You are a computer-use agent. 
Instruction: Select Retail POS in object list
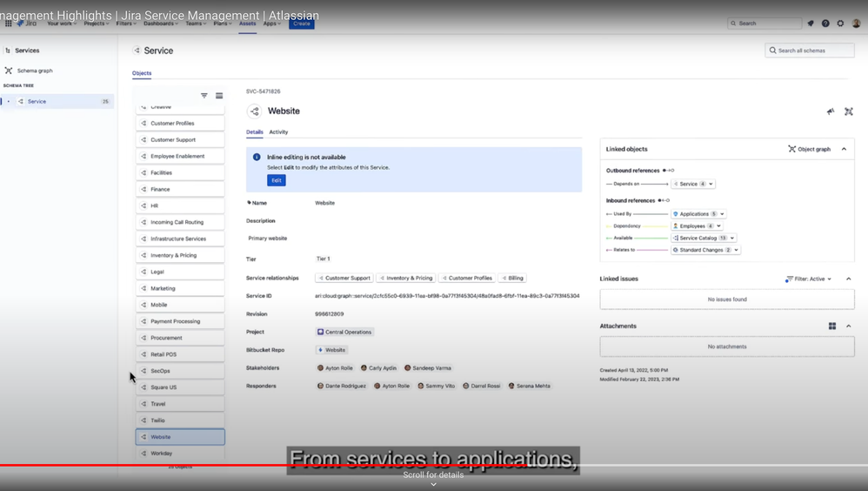(180, 354)
